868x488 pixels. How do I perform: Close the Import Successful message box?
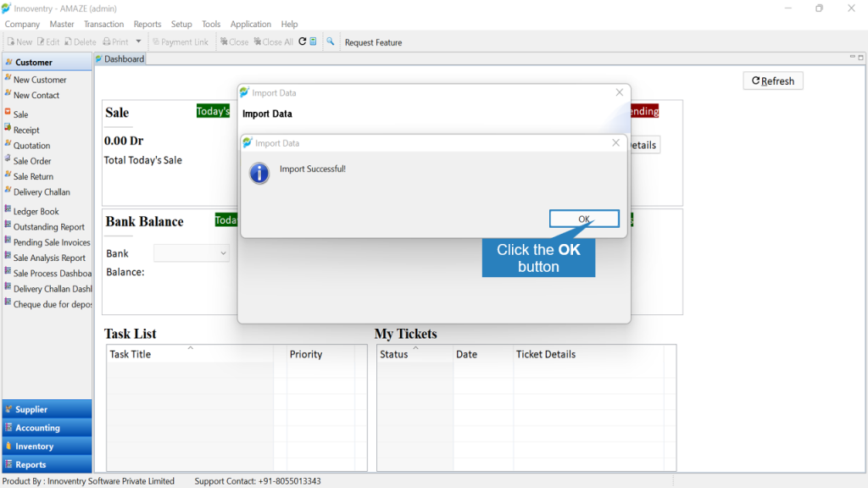(615, 142)
